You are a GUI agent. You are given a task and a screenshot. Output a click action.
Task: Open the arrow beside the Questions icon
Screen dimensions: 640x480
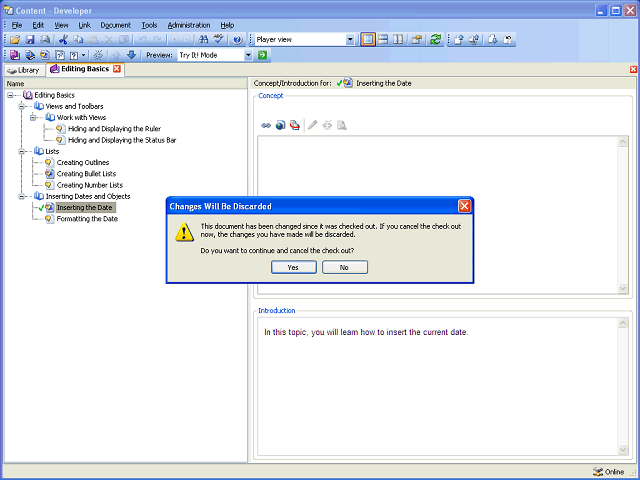[84, 55]
